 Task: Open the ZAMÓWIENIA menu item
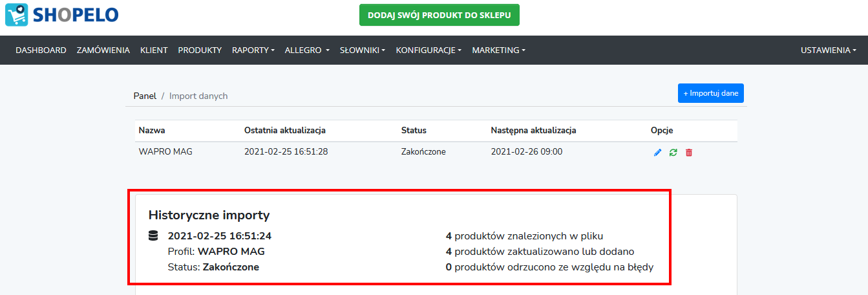103,50
